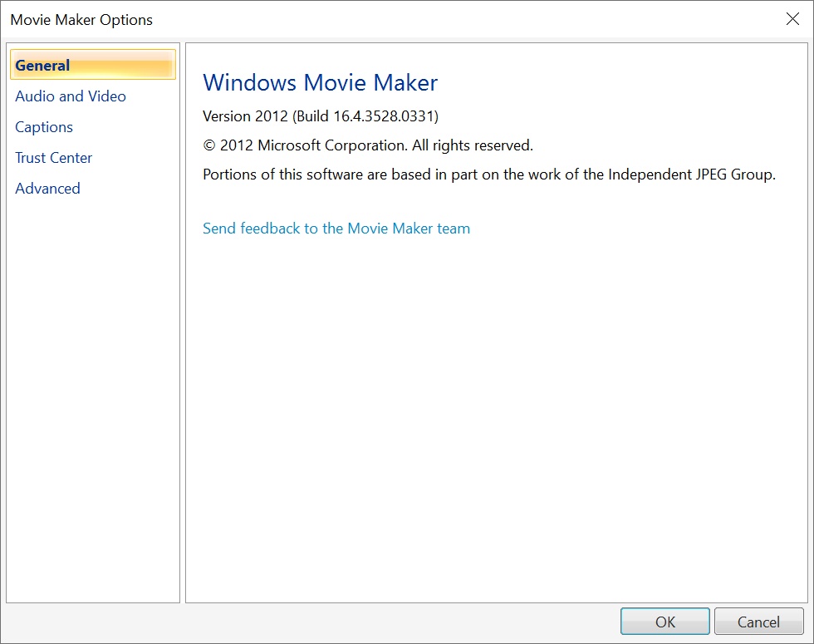Open the Trust Center section
This screenshot has width=814, height=644.
53,158
